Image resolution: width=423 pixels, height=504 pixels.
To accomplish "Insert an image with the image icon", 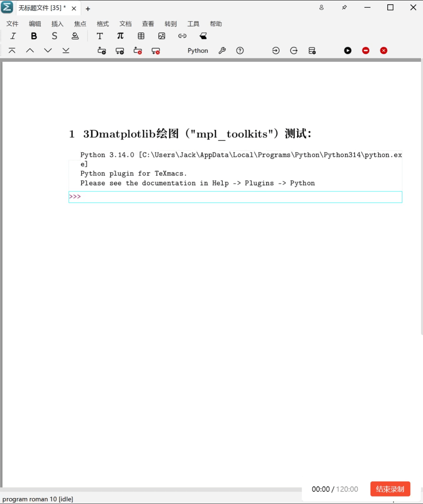I will (x=161, y=36).
